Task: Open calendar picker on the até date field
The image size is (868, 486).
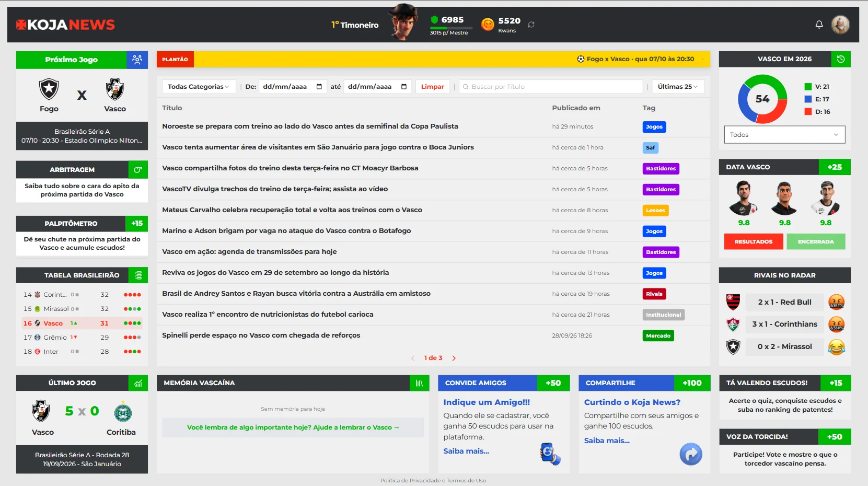Action: coord(403,87)
